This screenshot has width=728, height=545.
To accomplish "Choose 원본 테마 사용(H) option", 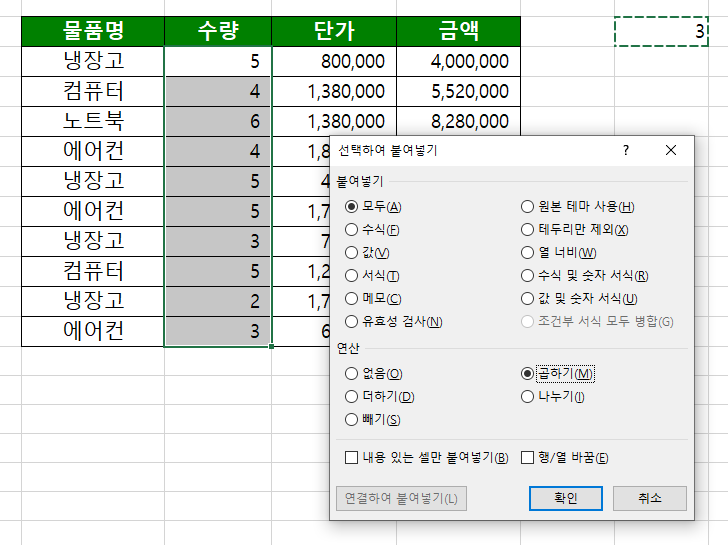I will [527, 207].
